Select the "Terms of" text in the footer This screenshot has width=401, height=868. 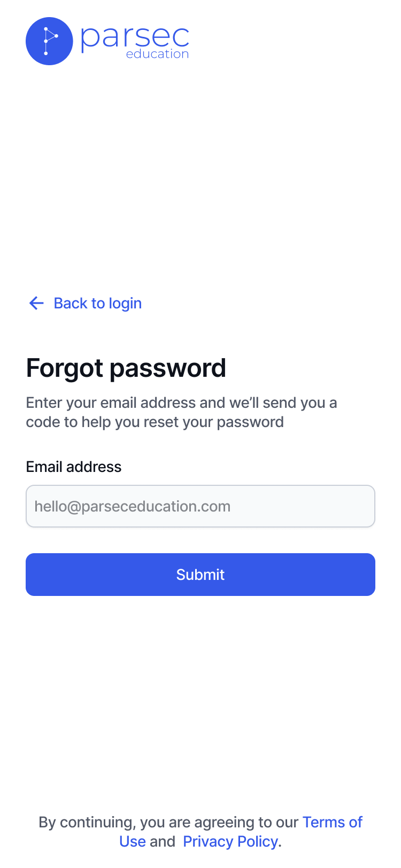tap(332, 822)
